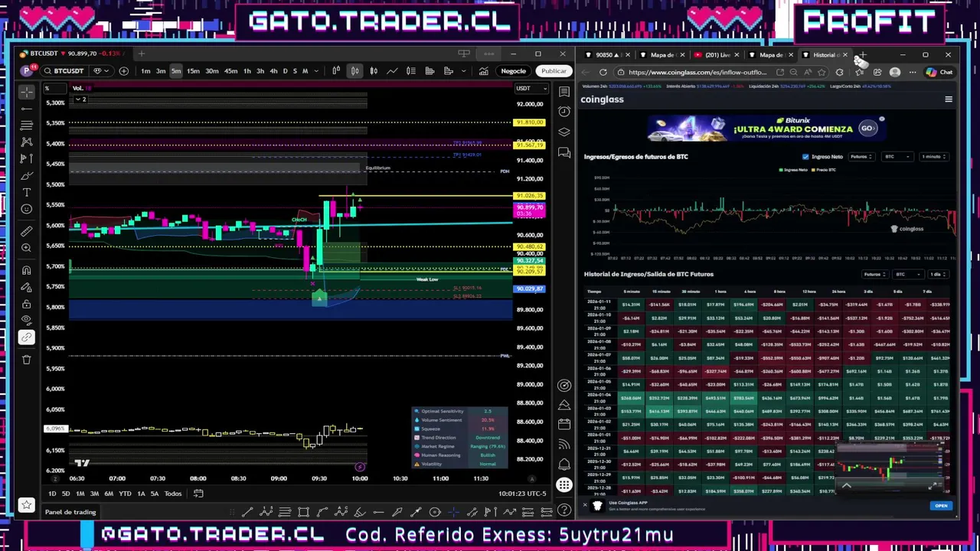Screen dimensions: 980x551
Task: Select the 1D date range
Action: (x=52, y=494)
